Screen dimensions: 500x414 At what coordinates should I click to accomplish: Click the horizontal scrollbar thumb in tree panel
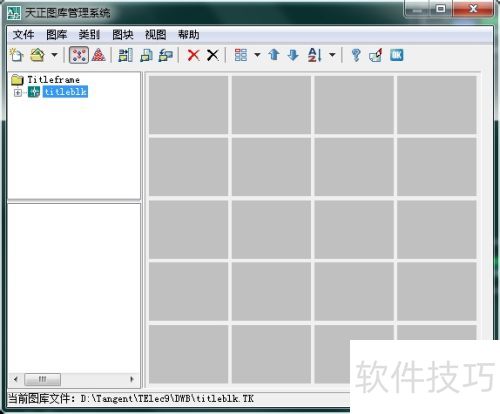tap(43, 379)
